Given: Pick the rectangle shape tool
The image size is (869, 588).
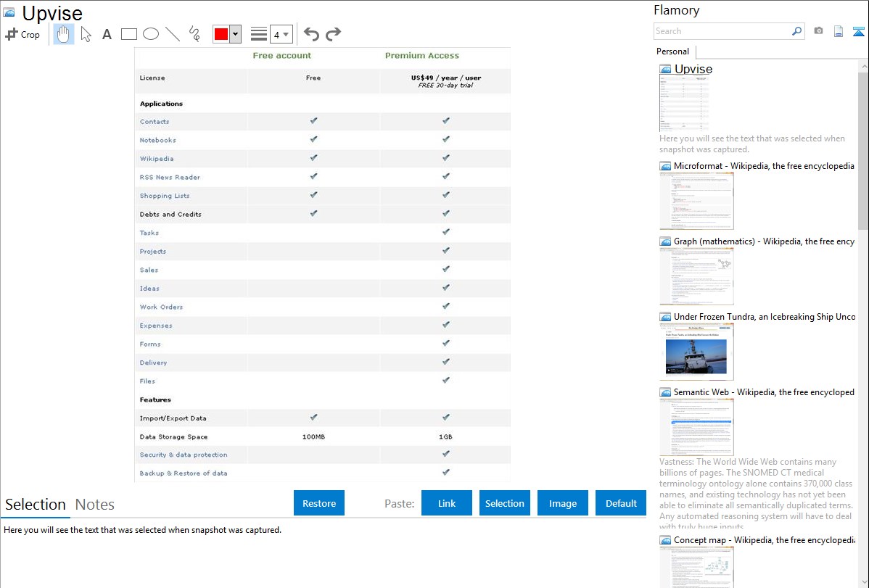Looking at the screenshot, I should (129, 34).
